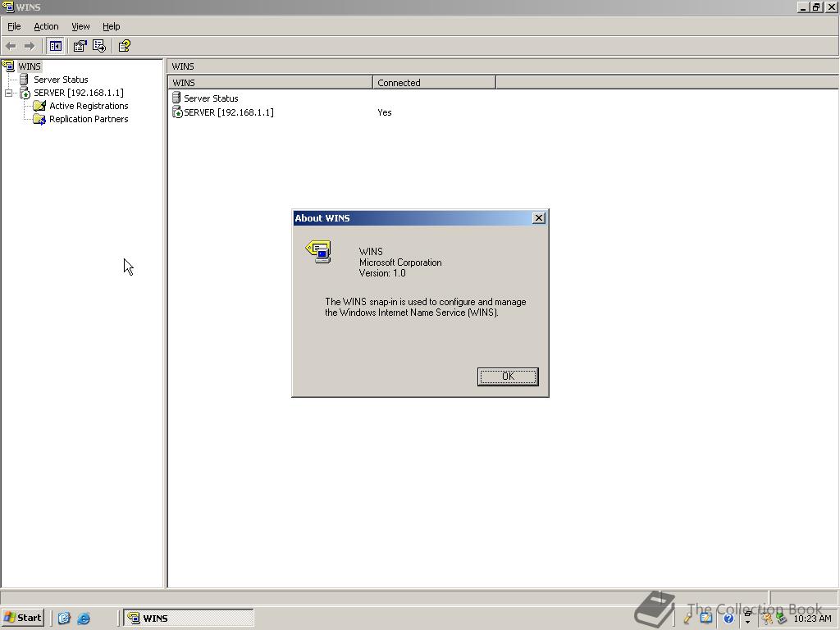840x630 pixels.
Task: Restore down the WINS console window
Action: point(816,7)
